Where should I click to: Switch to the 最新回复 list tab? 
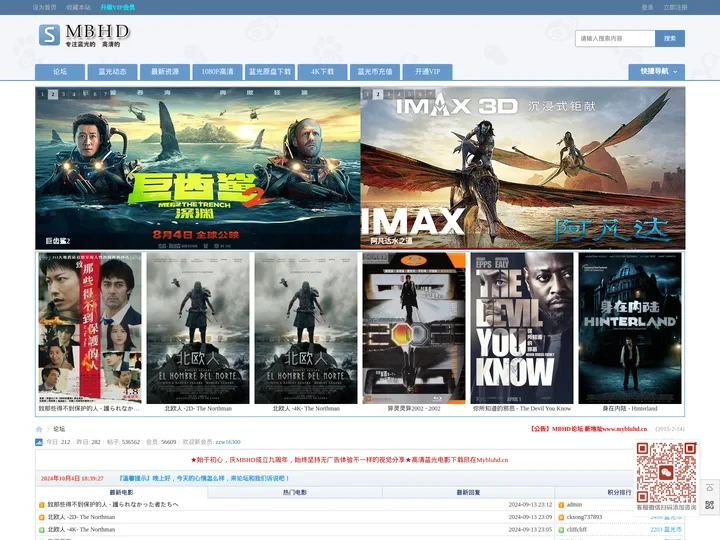pyautogui.click(x=468, y=492)
